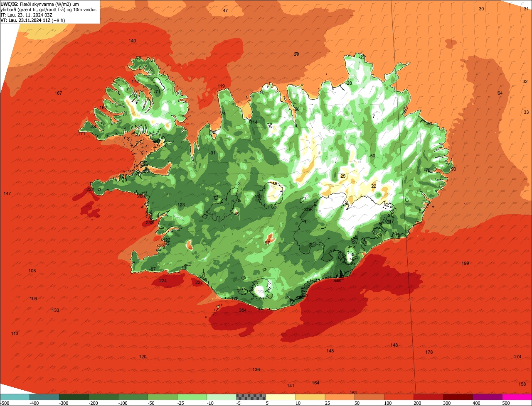Click the magenta legend swatch right of 500
The image size is (532, 406).
pyautogui.click(x=517, y=397)
